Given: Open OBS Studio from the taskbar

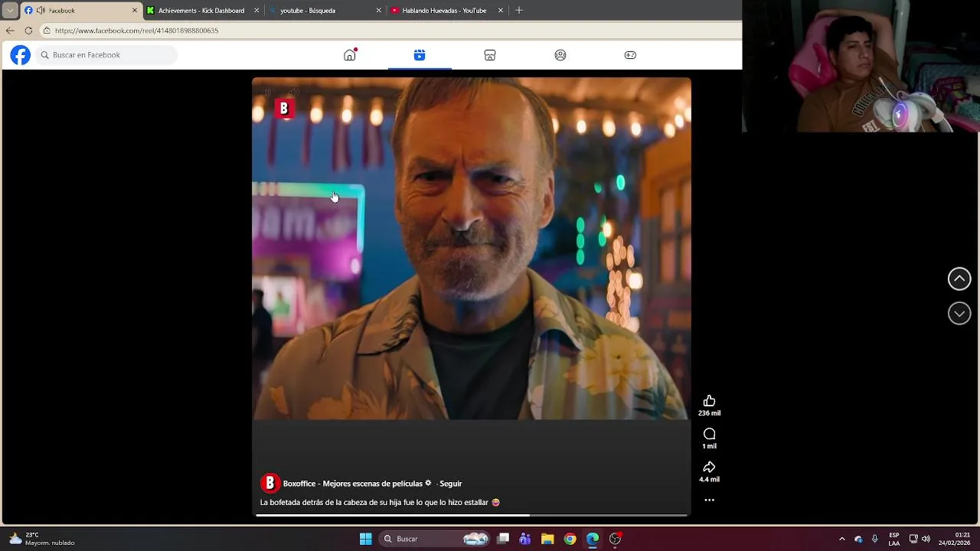Looking at the screenshot, I should click(615, 539).
